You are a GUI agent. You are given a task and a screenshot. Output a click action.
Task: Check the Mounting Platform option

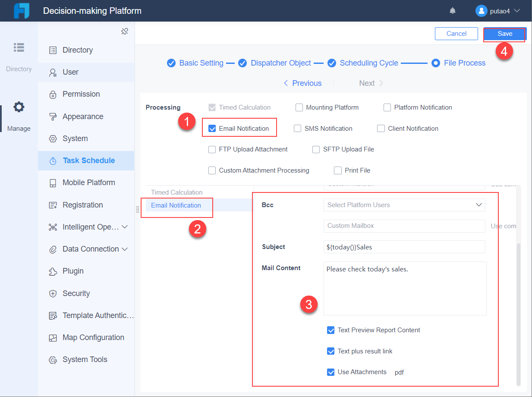(x=299, y=107)
